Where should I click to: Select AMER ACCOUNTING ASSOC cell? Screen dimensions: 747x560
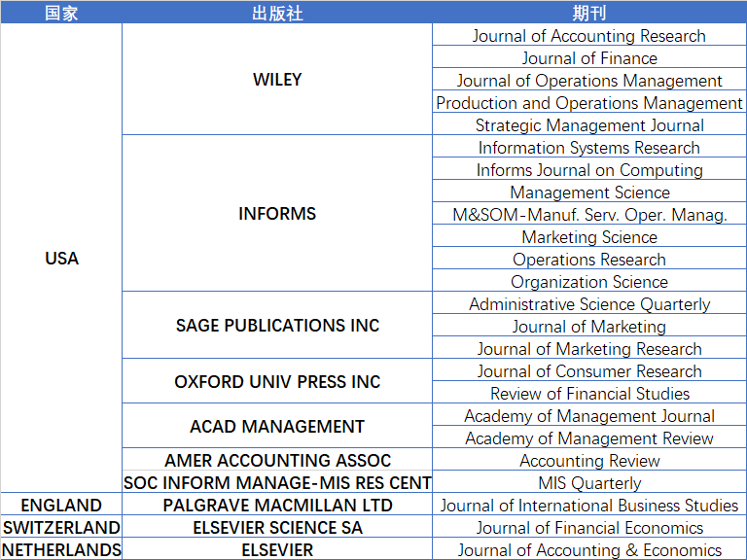pyautogui.click(x=277, y=460)
